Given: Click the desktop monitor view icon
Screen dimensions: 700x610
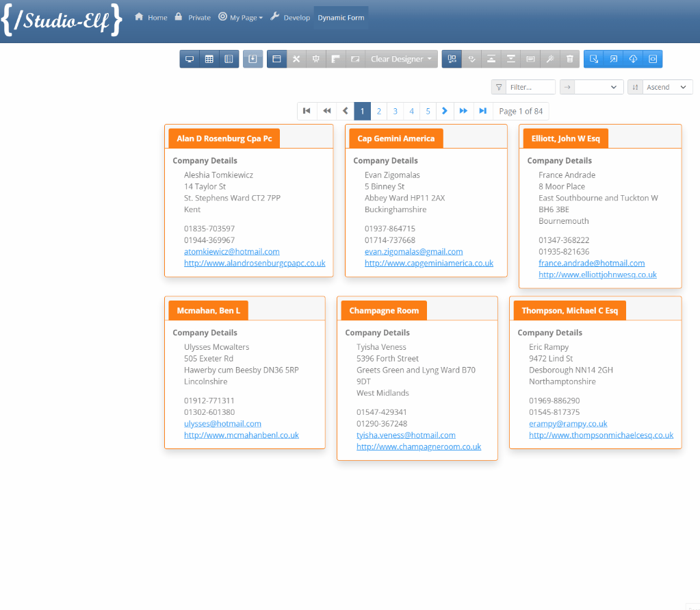Looking at the screenshot, I should pyautogui.click(x=190, y=59).
